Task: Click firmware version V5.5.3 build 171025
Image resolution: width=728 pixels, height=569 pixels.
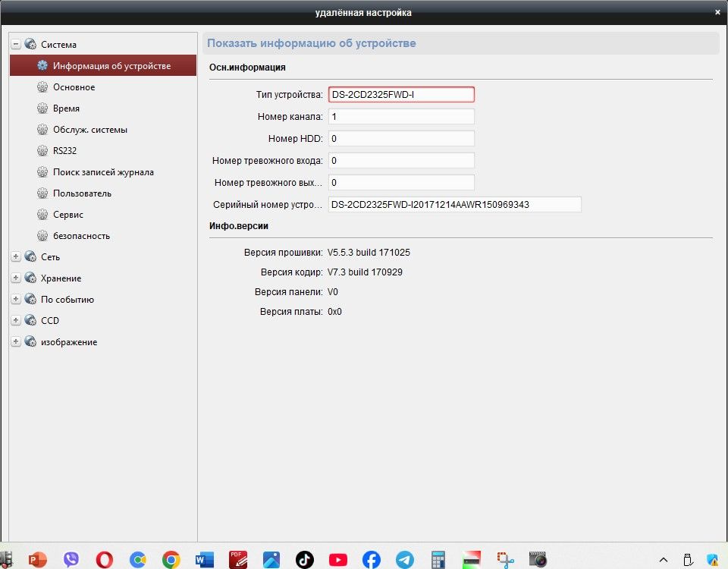Action: click(x=369, y=252)
